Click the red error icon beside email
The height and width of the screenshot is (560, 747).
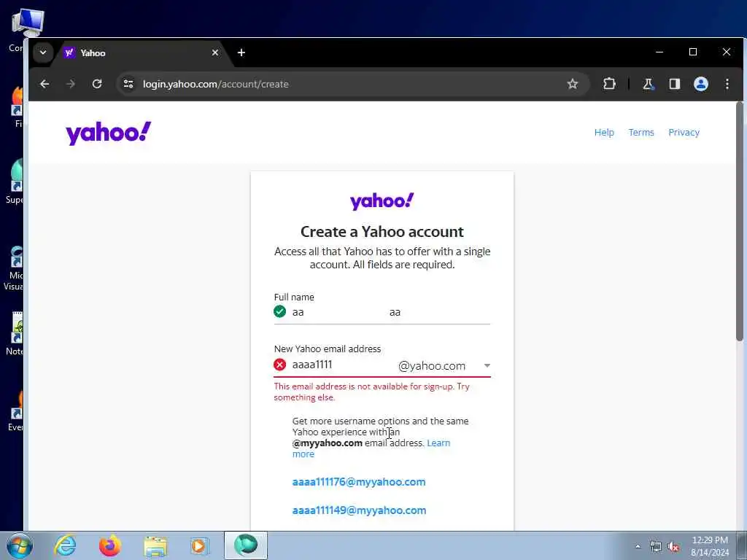(x=279, y=365)
